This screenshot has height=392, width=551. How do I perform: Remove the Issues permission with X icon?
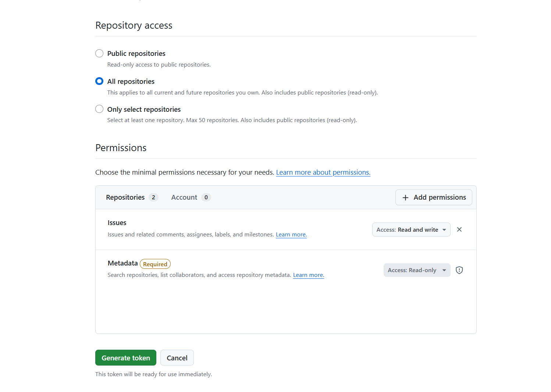(459, 229)
